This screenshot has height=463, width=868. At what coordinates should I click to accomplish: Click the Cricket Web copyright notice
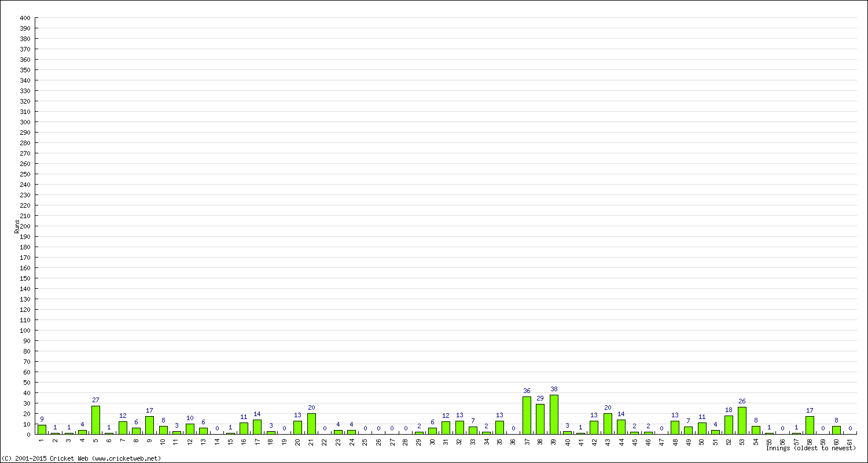(81, 458)
